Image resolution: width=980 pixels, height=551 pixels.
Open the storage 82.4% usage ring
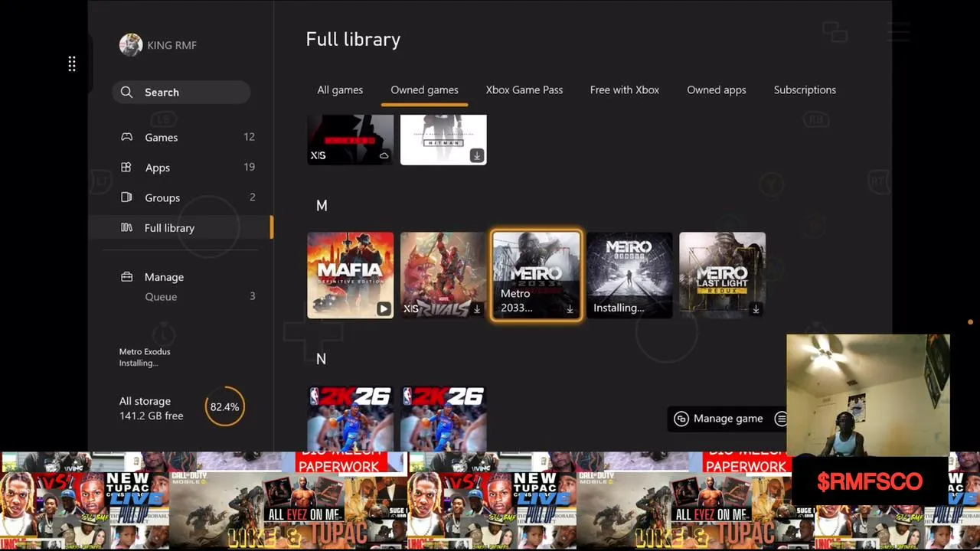point(224,406)
